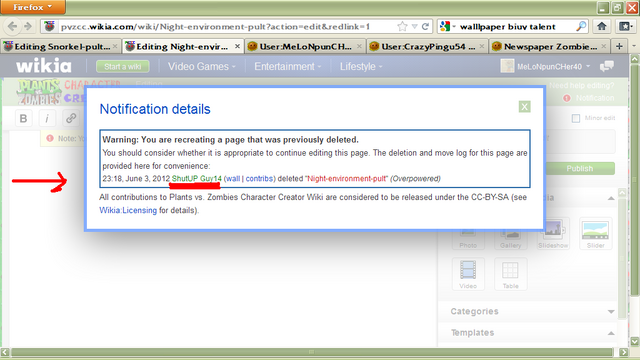Insert a Slideshow from the media panel
The height and width of the screenshot is (360, 640).
[553, 234]
